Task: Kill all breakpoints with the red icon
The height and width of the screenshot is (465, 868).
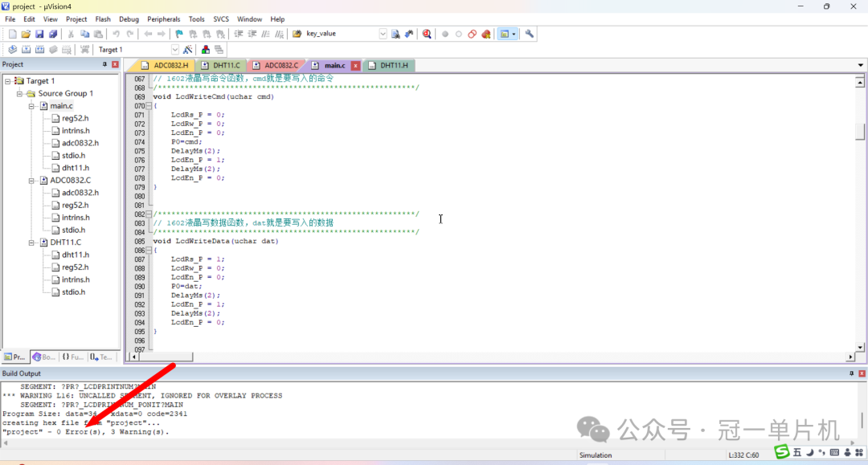Action: [x=486, y=34]
